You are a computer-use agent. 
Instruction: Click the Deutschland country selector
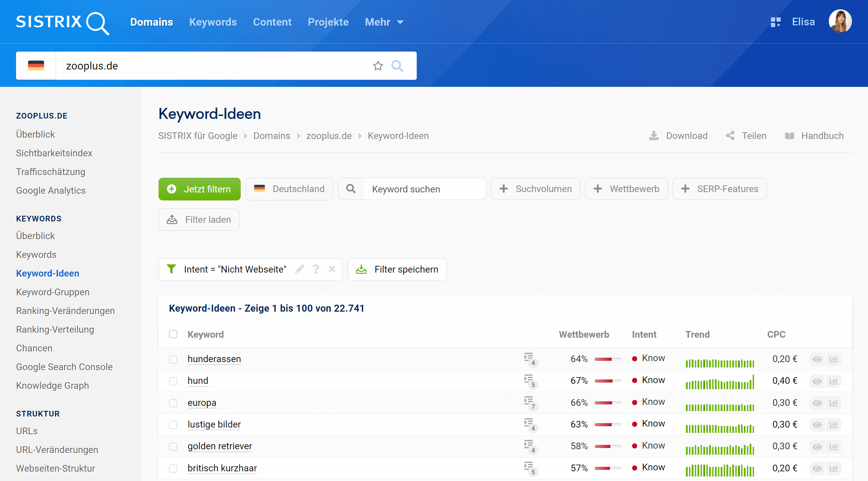pos(289,189)
